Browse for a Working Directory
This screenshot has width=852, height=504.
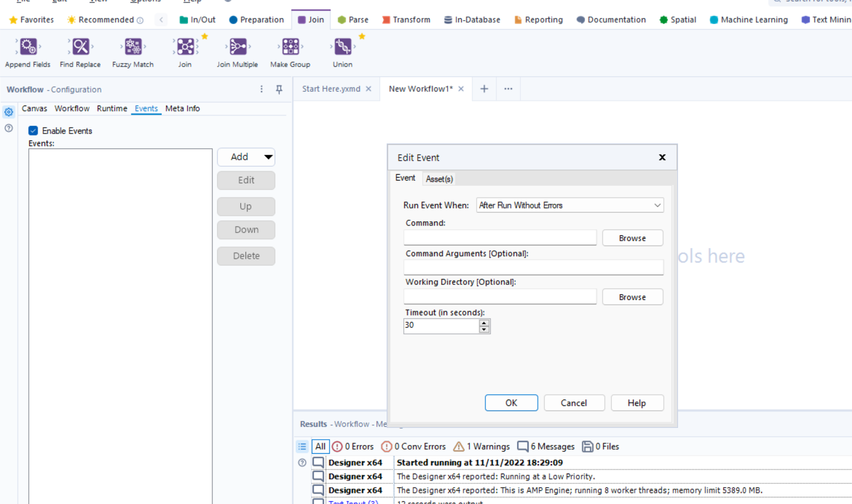pyautogui.click(x=632, y=296)
